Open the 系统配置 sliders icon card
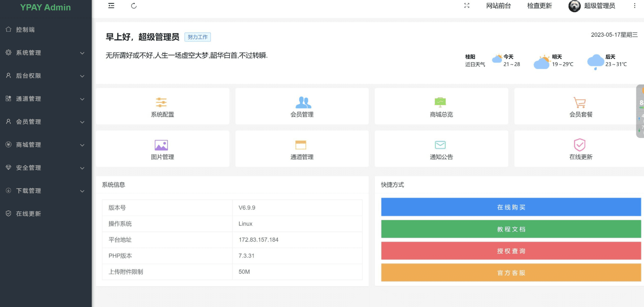 pyautogui.click(x=162, y=102)
